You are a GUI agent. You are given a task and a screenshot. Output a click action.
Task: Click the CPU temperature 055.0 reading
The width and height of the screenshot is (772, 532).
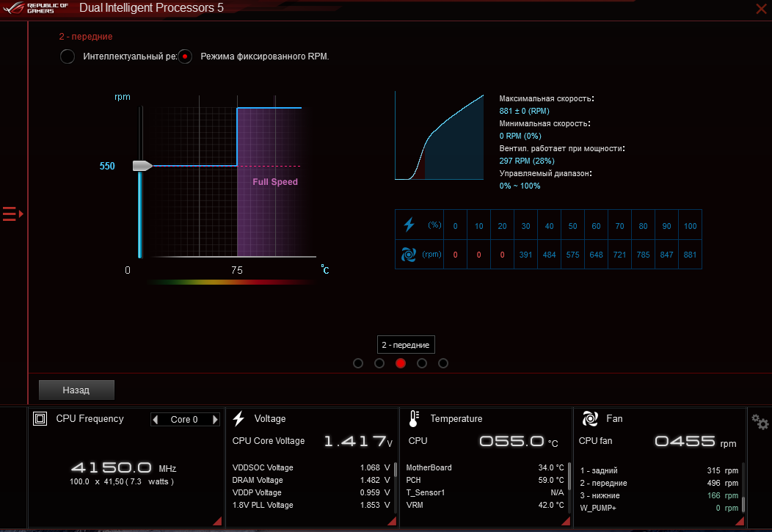[518, 442]
